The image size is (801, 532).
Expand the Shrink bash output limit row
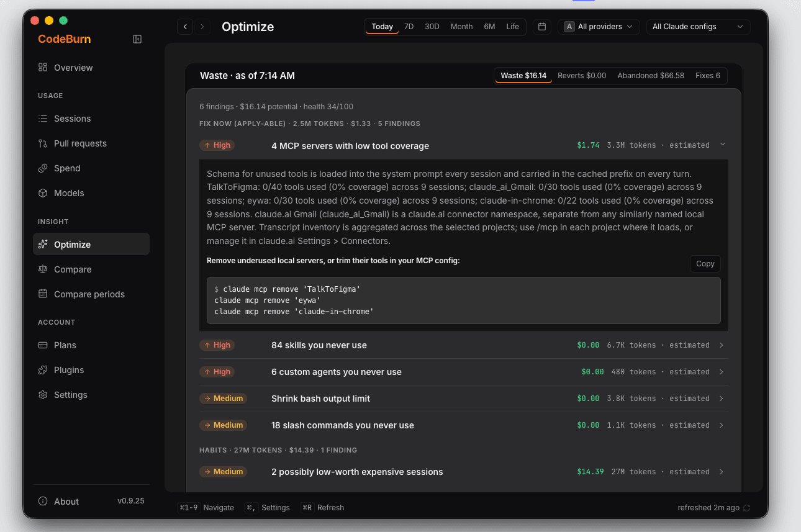[x=463, y=399]
